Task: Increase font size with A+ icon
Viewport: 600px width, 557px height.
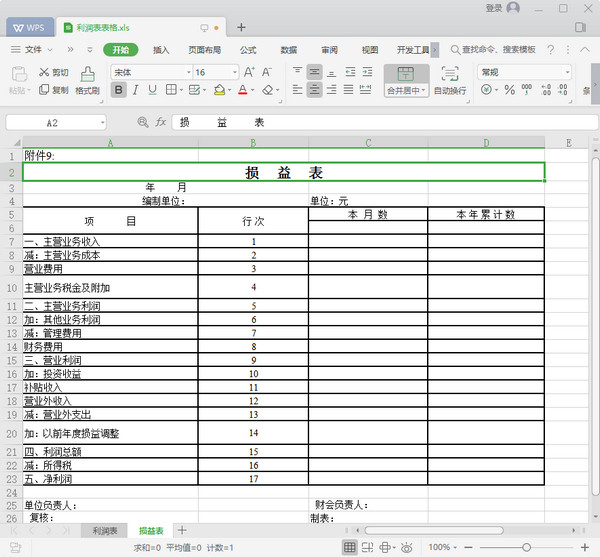Action: [x=249, y=72]
